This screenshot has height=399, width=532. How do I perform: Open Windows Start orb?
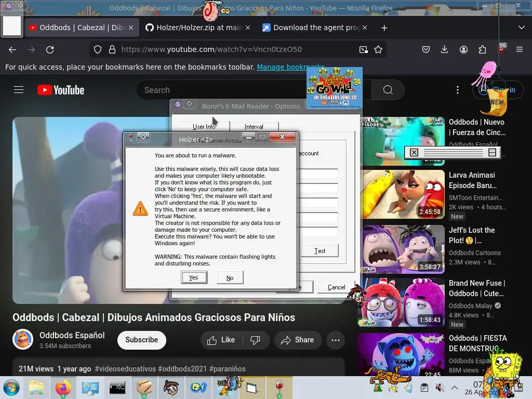(11, 388)
